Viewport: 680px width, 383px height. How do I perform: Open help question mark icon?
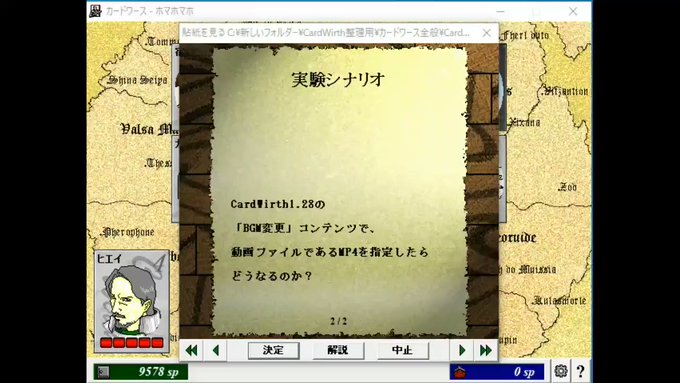click(581, 371)
